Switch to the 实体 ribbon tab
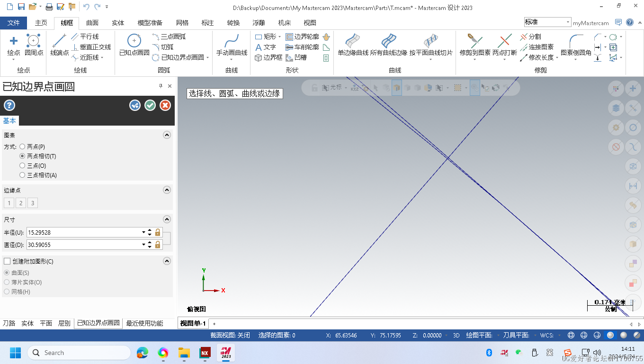 [x=118, y=23]
